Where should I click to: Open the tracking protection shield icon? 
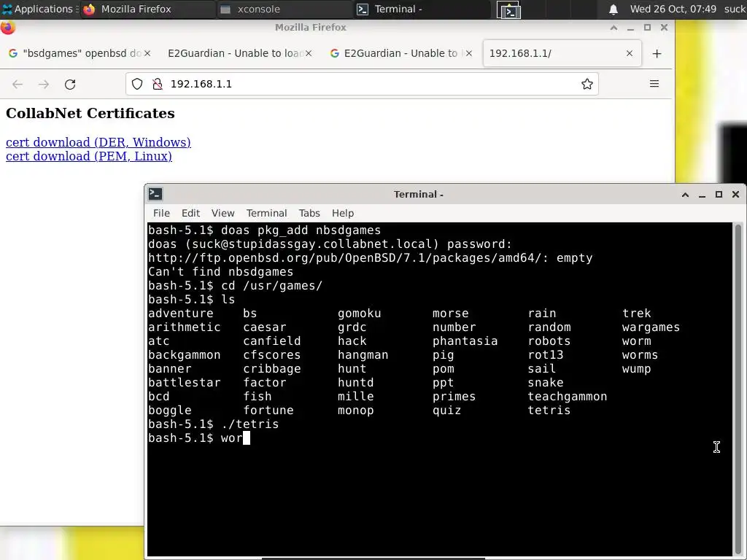point(137,84)
